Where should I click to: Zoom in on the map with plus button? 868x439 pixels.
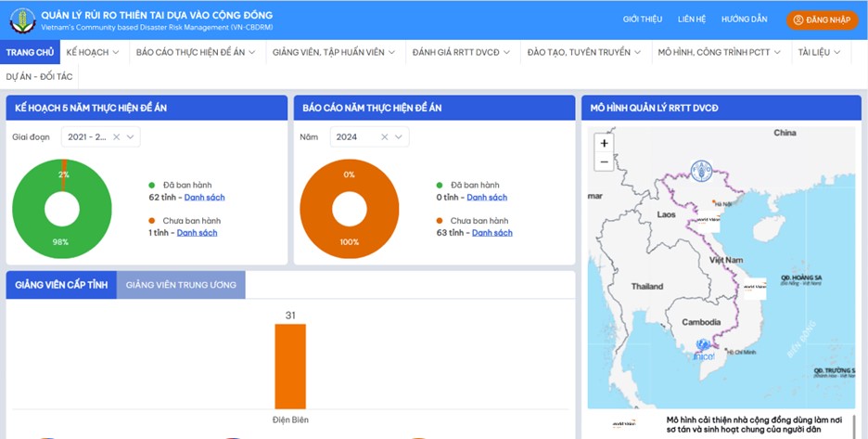(x=605, y=144)
